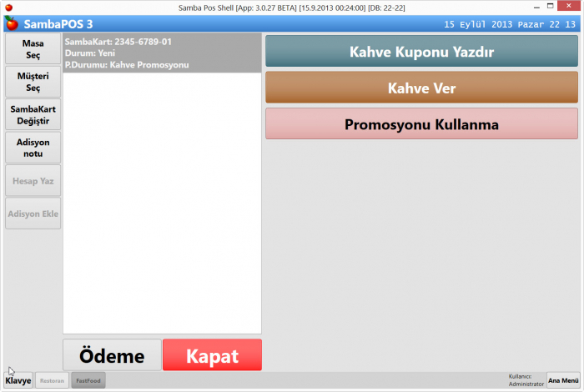
Task: Add a ticket note with Adisyon notu
Action: (33, 148)
